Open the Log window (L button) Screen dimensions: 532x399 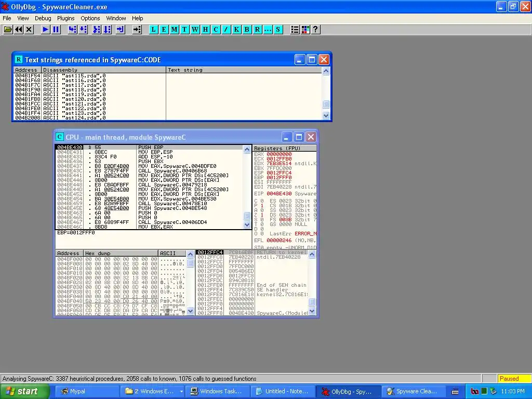tap(153, 30)
